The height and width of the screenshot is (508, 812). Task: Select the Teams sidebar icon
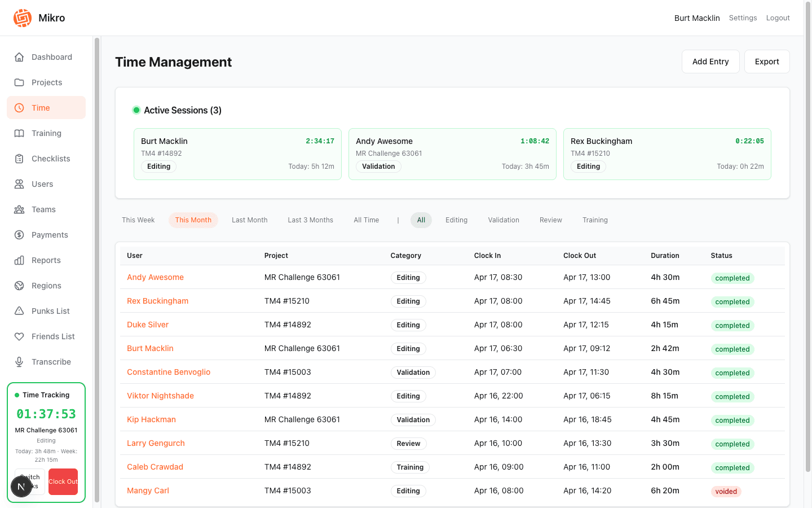(x=19, y=209)
